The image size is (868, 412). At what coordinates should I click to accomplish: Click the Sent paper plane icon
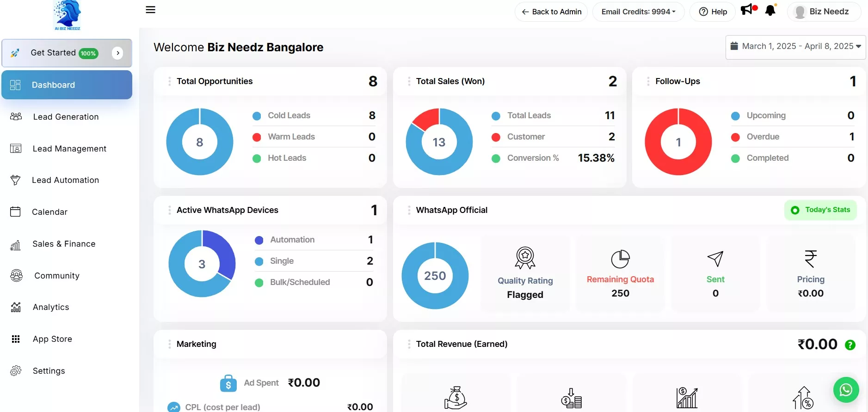(715, 259)
